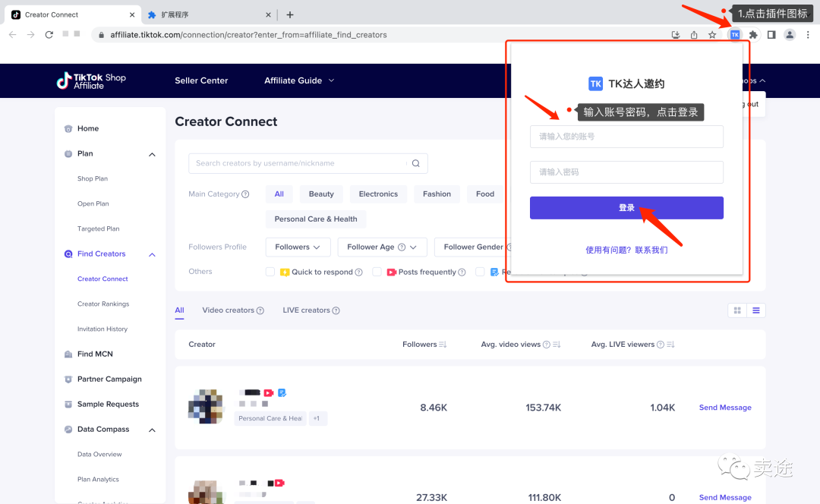Check the third Others filter checkbox
The image size is (820, 504).
[480, 272]
